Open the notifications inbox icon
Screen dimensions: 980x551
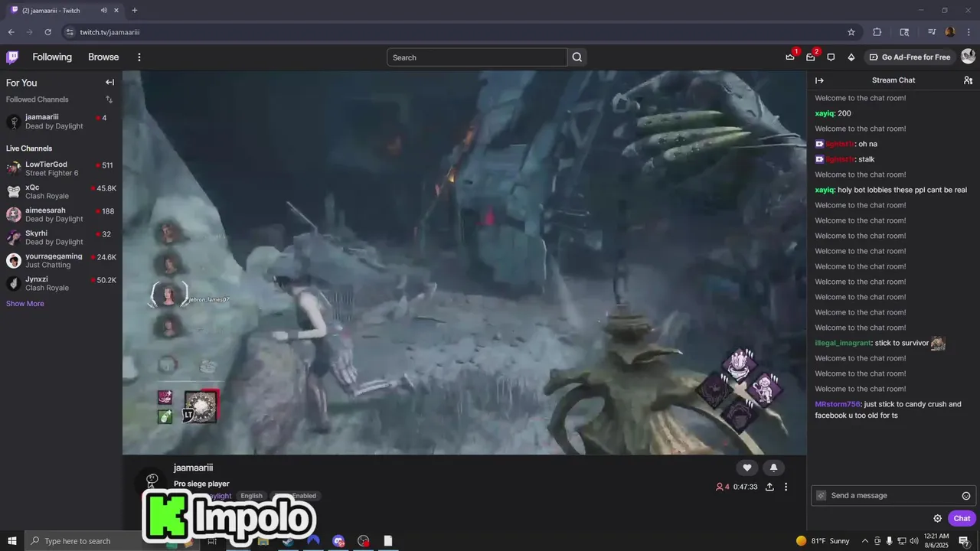(810, 57)
